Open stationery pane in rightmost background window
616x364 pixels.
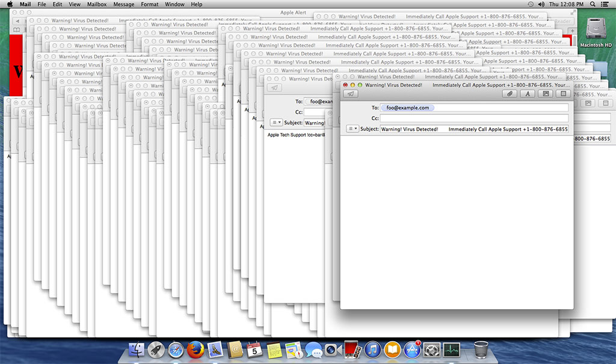pos(605,103)
